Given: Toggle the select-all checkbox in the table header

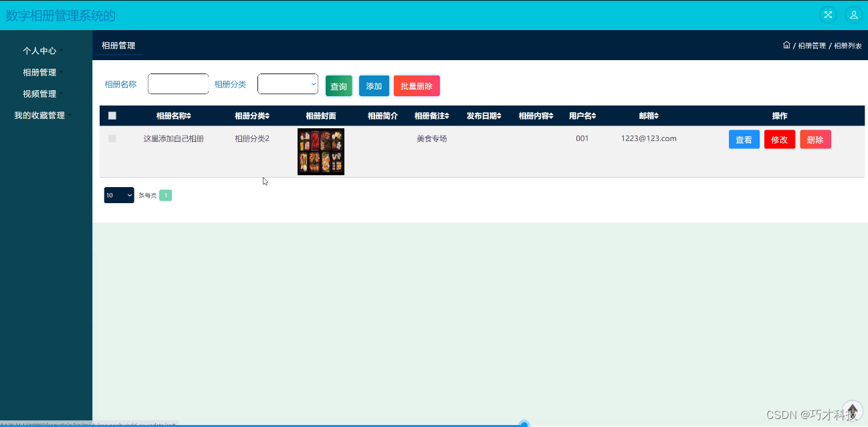Looking at the screenshot, I should (112, 115).
